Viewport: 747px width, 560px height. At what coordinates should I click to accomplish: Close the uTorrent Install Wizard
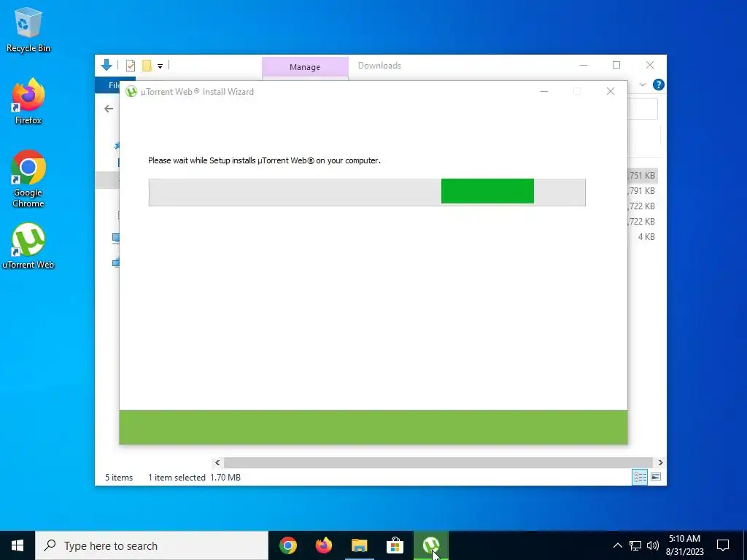pyautogui.click(x=611, y=91)
